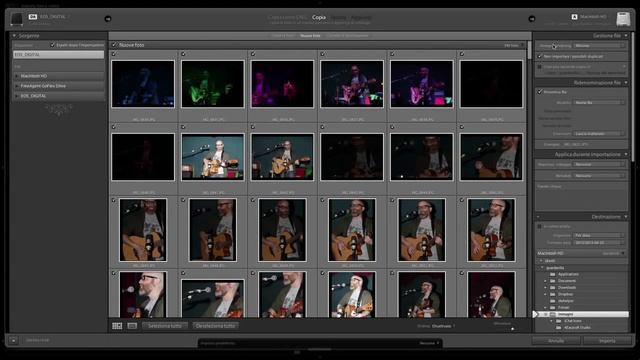Click the Annulla button
The image size is (640, 360).
(x=556, y=340)
